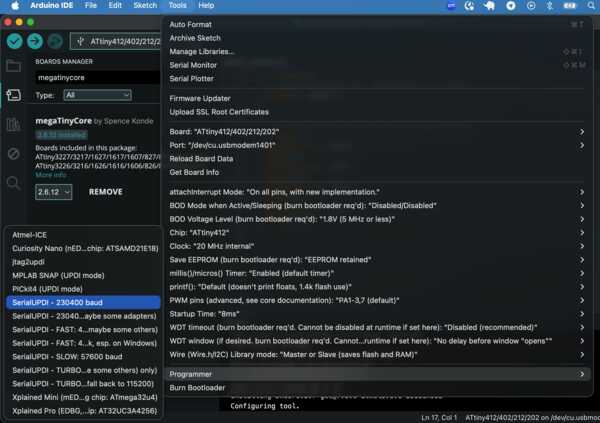This screenshot has height=423, width=600.
Task: Click the megatinycore search field
Action: [x=98, y=78]
